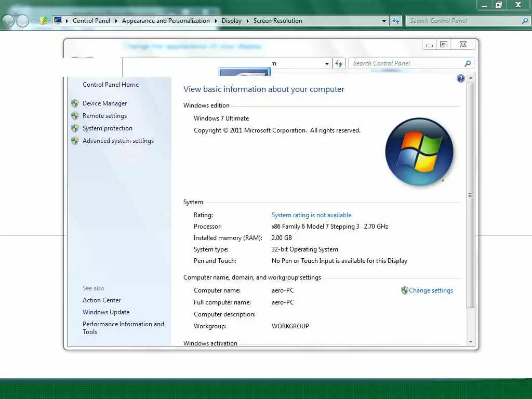
Task: Open Device Manager from the sidebar
Action: coord(104,103)
